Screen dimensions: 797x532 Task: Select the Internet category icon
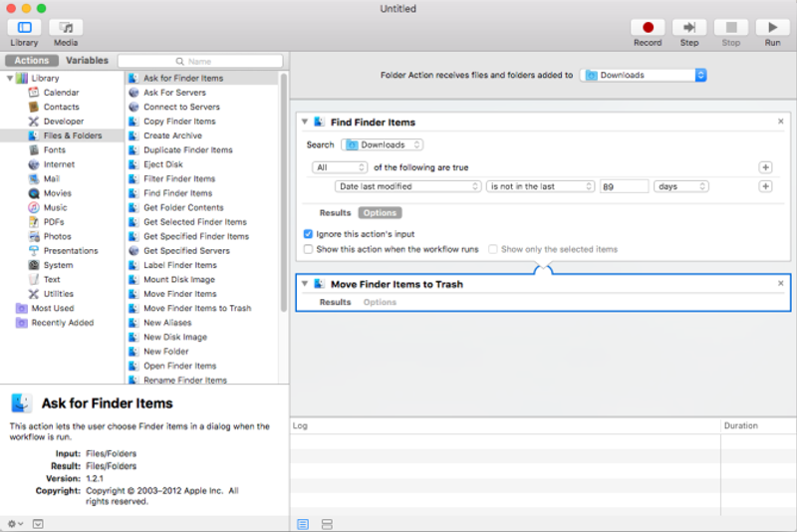tap(34, 164)
